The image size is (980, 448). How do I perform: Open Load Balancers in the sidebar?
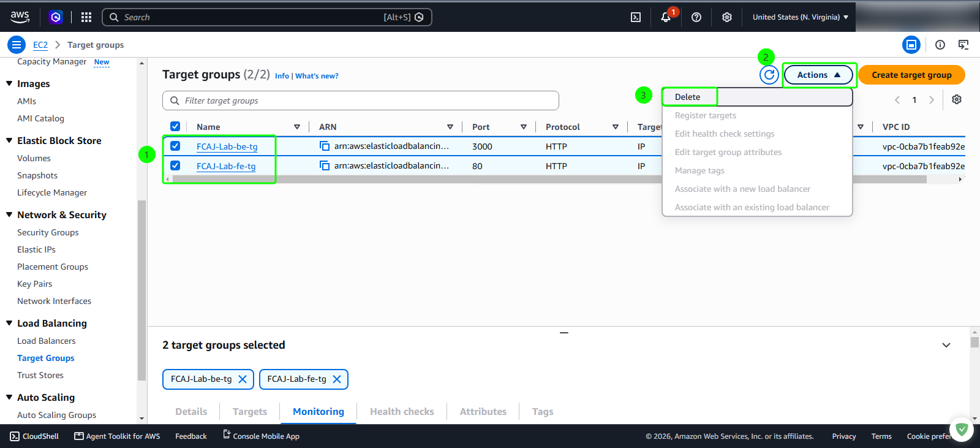tap(47, 341)
